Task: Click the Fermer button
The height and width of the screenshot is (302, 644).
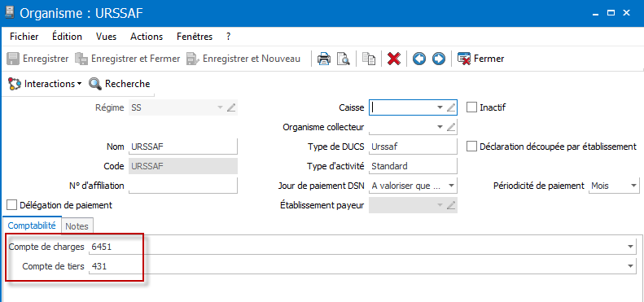Action: click(480, 59)
